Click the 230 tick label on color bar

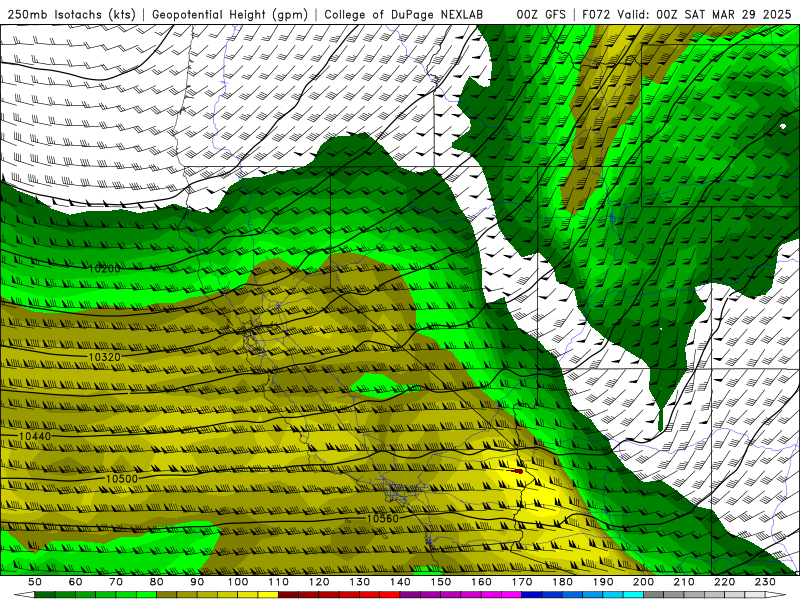pyautogui.click(x=765, y=582)
